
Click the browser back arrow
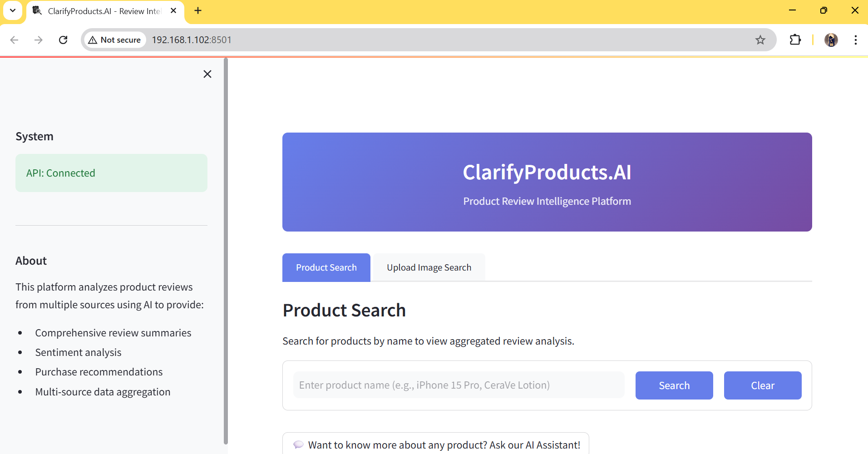pos(15,40)
